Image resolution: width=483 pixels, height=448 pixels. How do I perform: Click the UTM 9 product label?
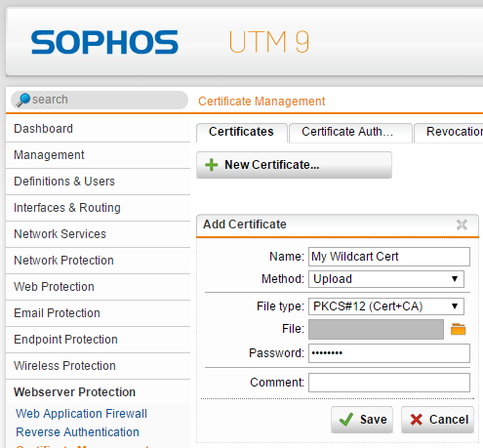[x=269, y=42]
